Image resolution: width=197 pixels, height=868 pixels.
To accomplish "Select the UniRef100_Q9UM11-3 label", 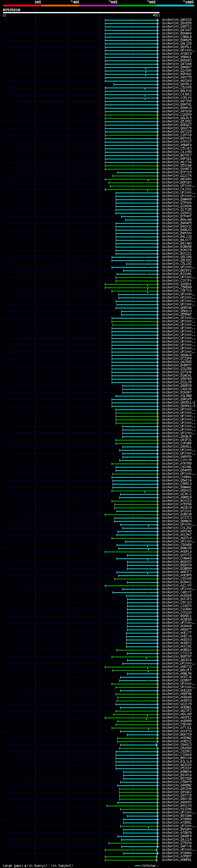I will (x=179, y=406).
